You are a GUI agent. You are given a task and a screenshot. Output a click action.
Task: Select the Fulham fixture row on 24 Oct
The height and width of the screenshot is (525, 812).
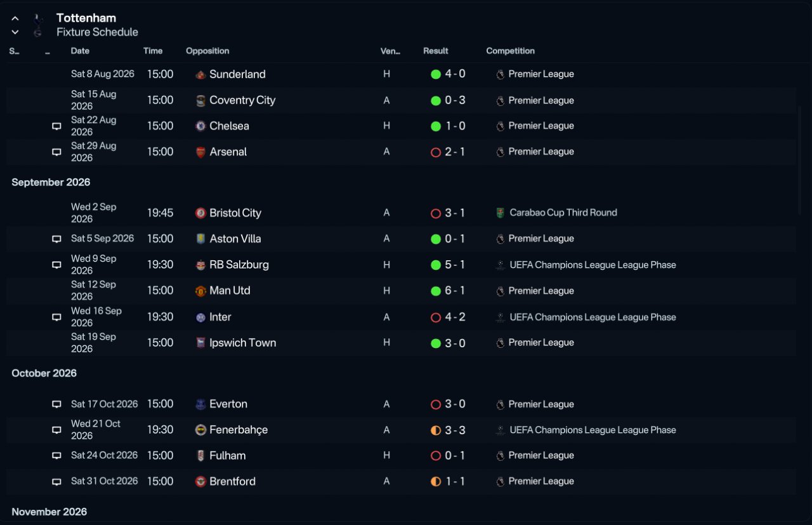[x=401, y=456]
